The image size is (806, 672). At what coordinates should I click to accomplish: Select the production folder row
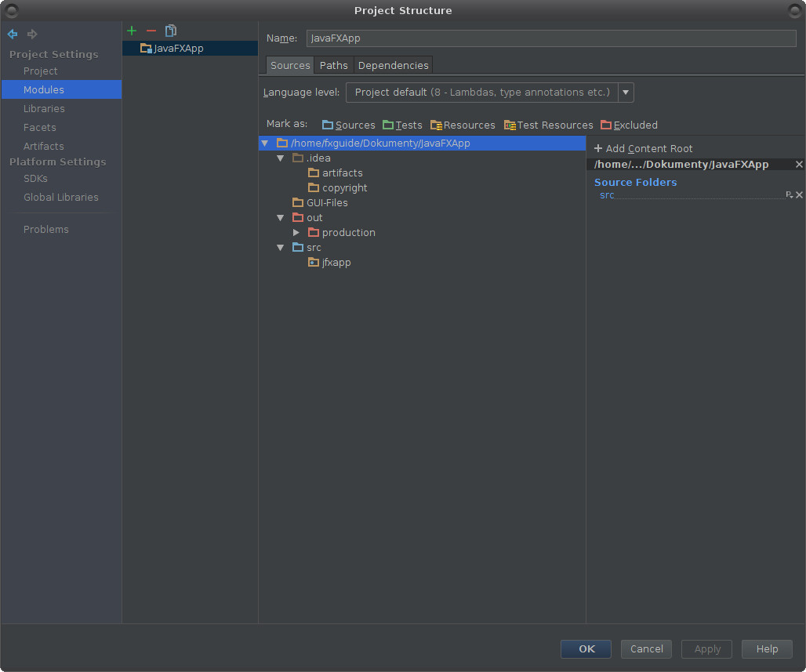pos(341,233)
